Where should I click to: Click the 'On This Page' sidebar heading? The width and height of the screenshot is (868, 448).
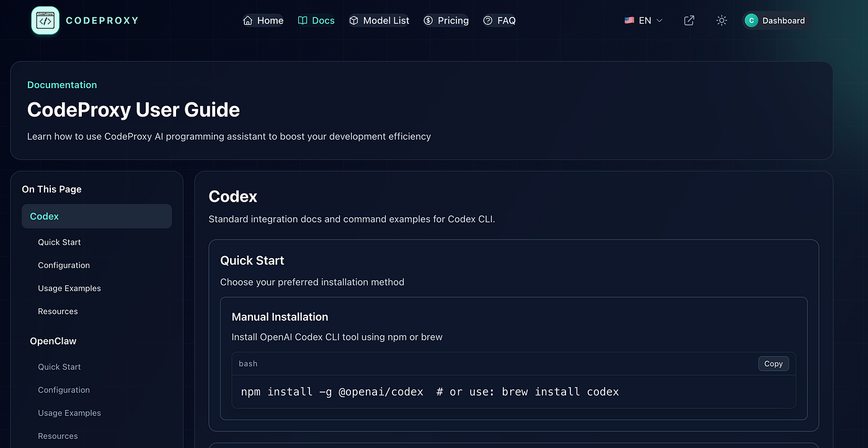[x=51, y=189]
